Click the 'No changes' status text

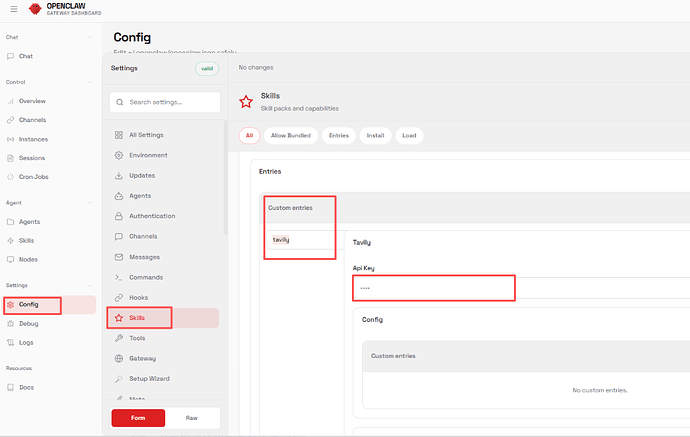point(256,67)
